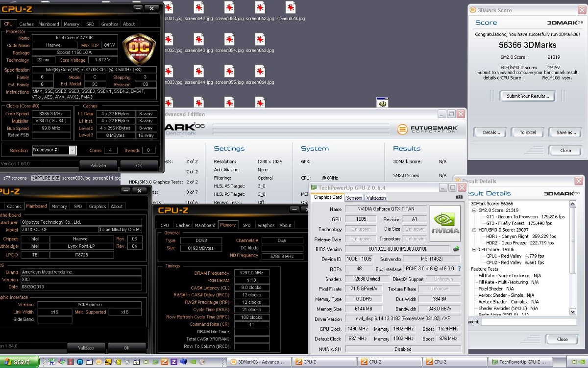Image resolution: width=588 pixels, height=368 pixels.
Task: Open the screen054.jpg desktop file icon
Action: coord(229,39)
